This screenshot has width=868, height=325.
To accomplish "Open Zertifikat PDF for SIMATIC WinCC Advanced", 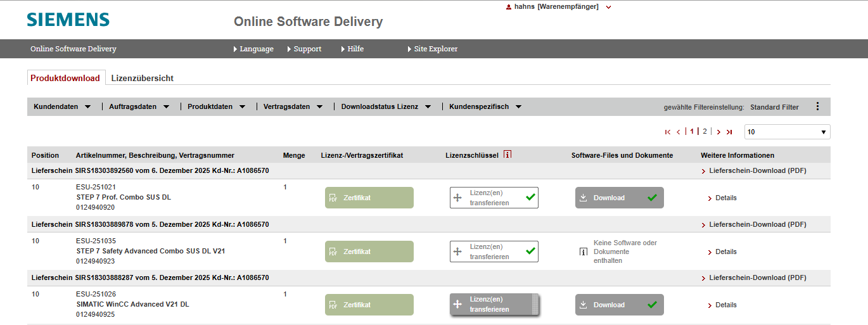I will (x=369, y=305).
